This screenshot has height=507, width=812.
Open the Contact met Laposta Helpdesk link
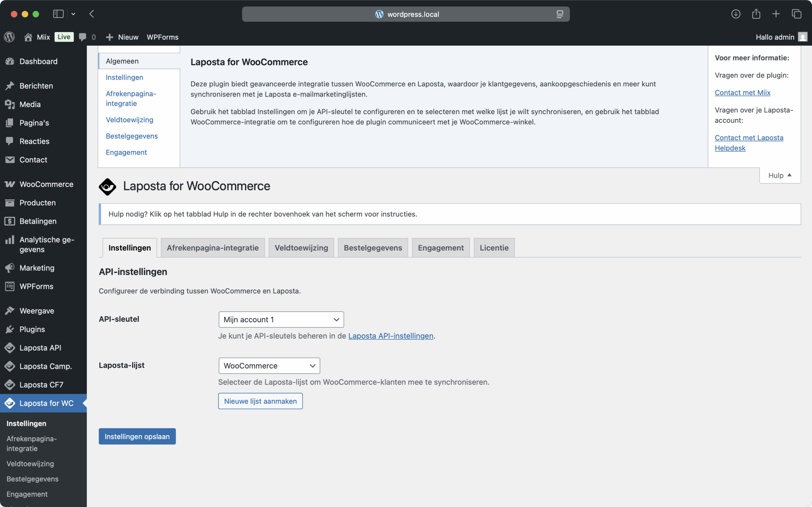click(x=749, y=143)
